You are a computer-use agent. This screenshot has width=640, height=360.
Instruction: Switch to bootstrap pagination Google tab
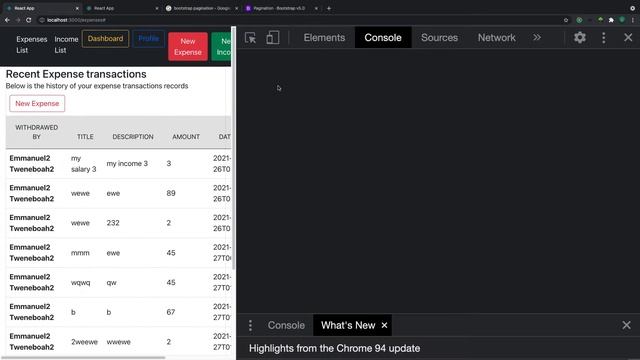202,8
